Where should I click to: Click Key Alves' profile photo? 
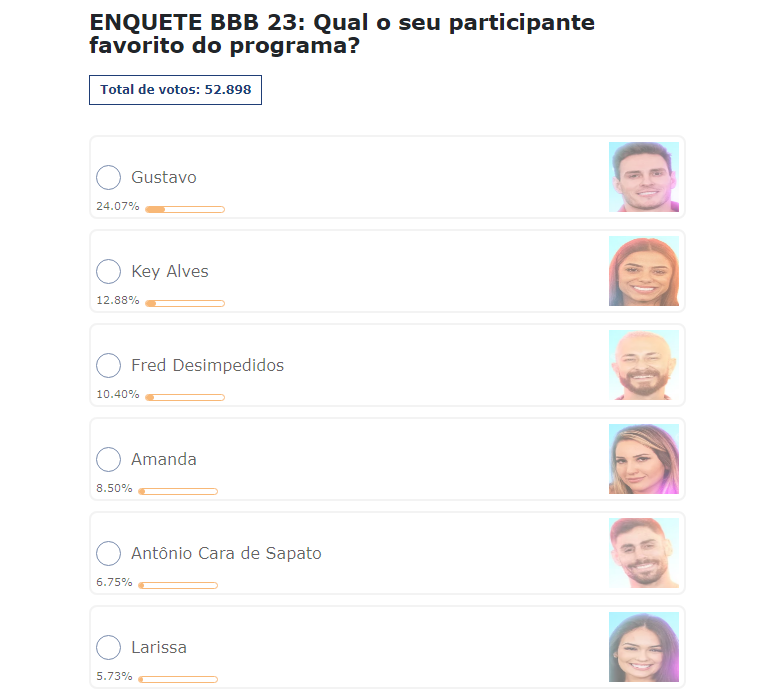[644, 271]
